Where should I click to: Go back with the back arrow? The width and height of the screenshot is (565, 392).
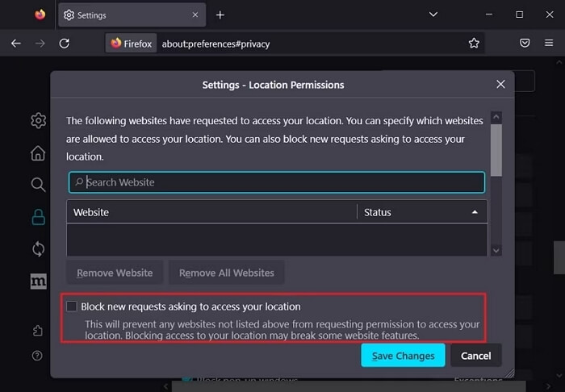click(x=16, y=44)
